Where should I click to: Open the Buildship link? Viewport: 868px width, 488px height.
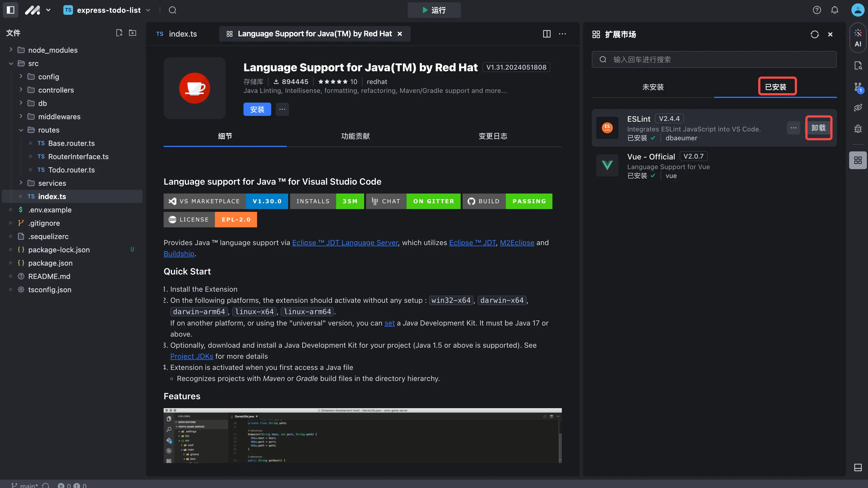tap(179, 254)
